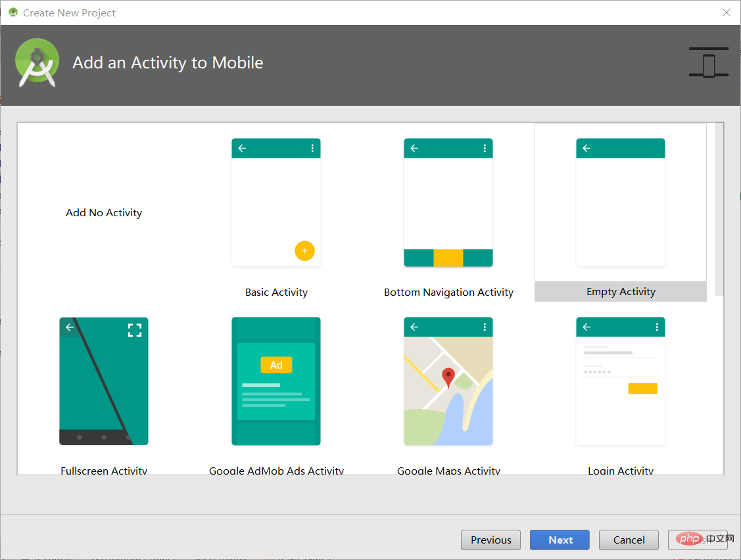The height and width of the screenshot is (560, 741).
Task: Click the Empty Activity label text
Action: point(620,291)
